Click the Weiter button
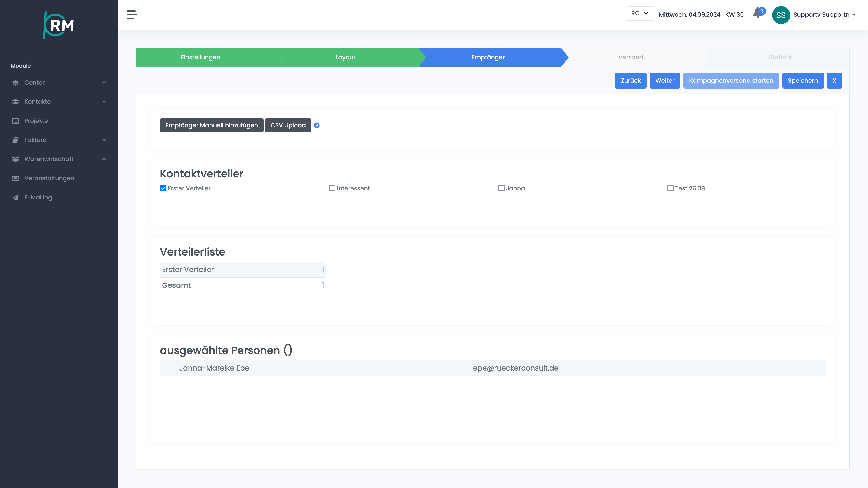868x488 pixels. pyautogui.click(x=665, y=80)
